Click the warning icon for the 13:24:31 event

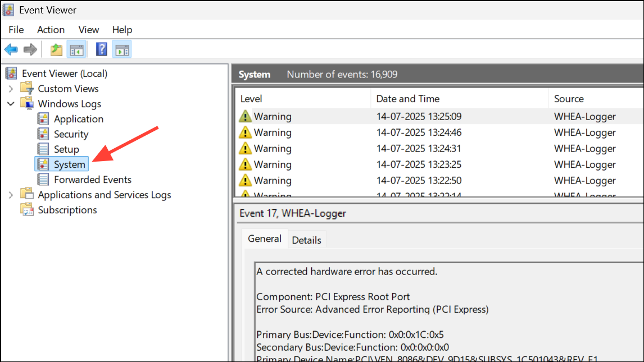click(x=245, y=148)
